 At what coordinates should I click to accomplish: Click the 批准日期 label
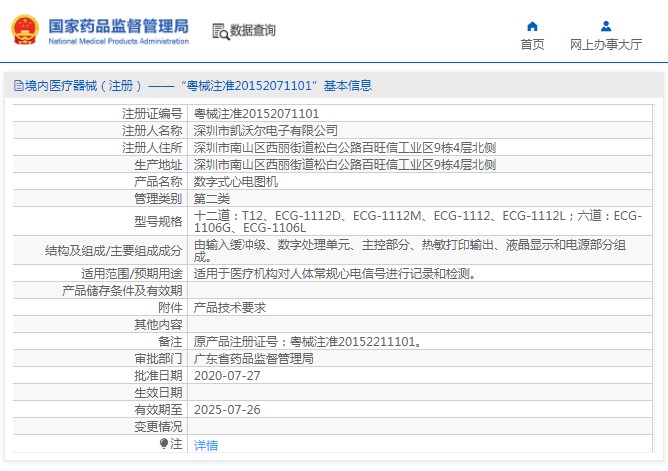click(x=158, y=376)
